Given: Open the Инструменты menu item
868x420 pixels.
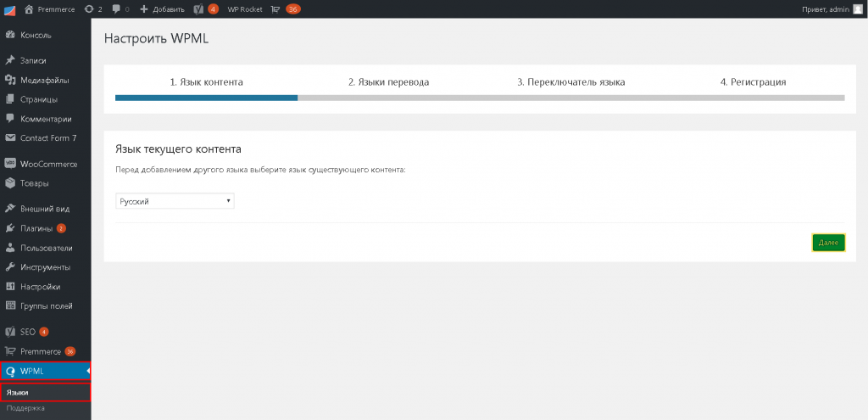Looking at the screenshot, I should (46, 267).
